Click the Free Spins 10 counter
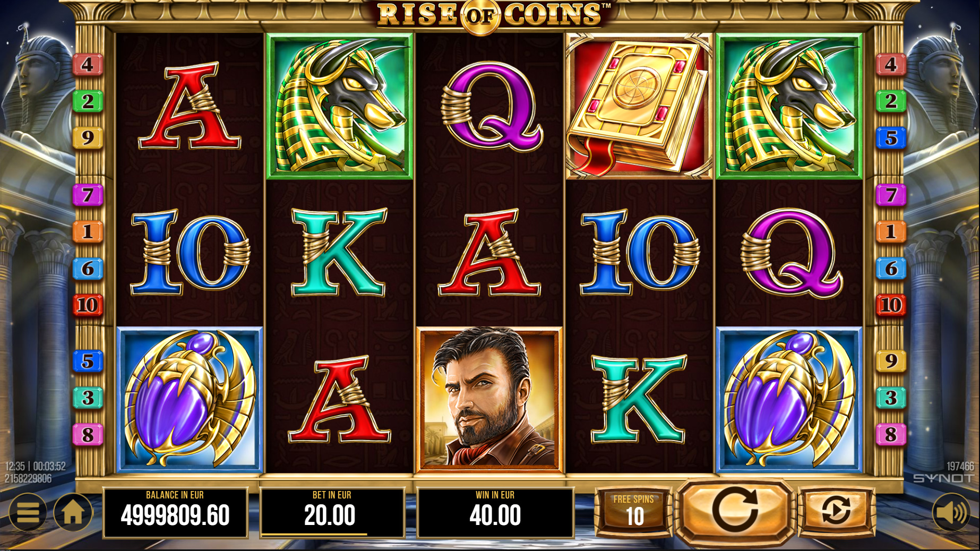Screen dimensions: 980x551 point(634,511)
